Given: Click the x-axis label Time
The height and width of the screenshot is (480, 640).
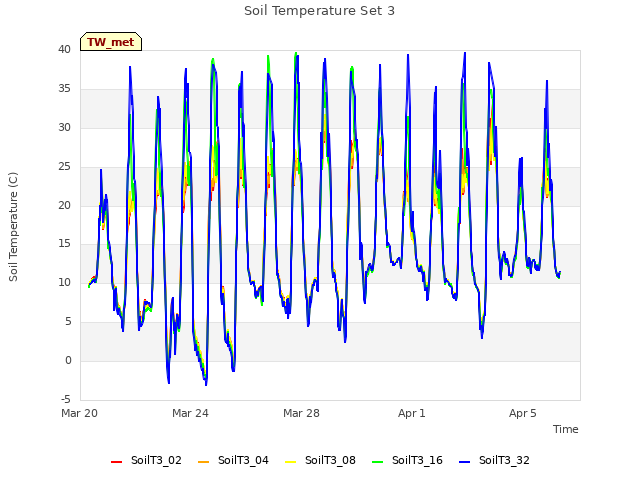Looking at the screenshot, I should pos(566,429).
